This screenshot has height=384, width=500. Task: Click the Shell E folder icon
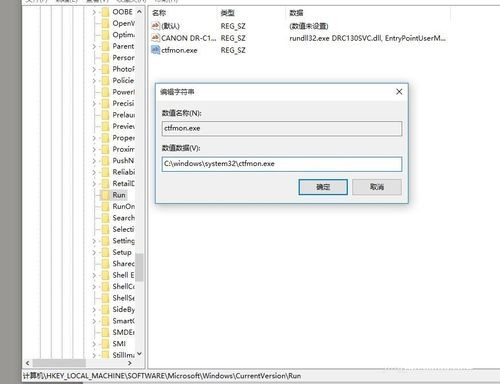tap(105, 275)
